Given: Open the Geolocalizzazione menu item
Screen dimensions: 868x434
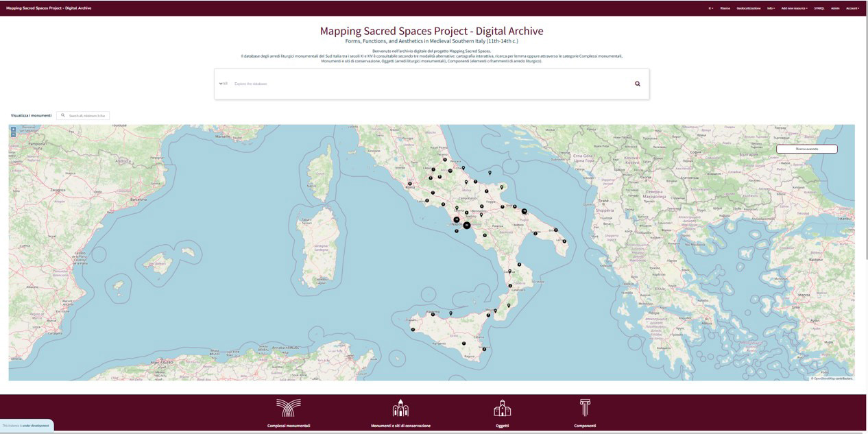Looking at the screenshot, I should (748, 8).
